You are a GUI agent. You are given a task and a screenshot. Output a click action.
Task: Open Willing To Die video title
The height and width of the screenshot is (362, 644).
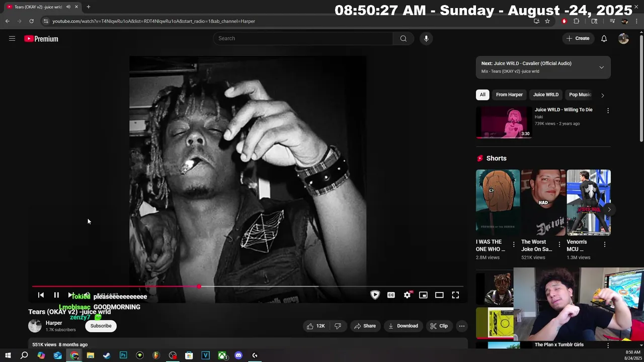click(563, 110)
